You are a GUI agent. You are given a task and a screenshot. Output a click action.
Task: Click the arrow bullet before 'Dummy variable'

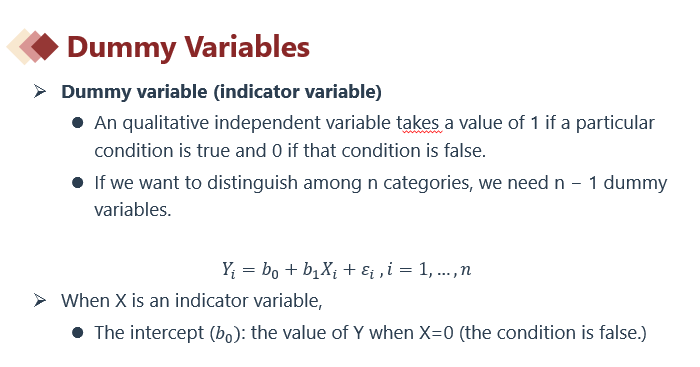coord(40,92)
